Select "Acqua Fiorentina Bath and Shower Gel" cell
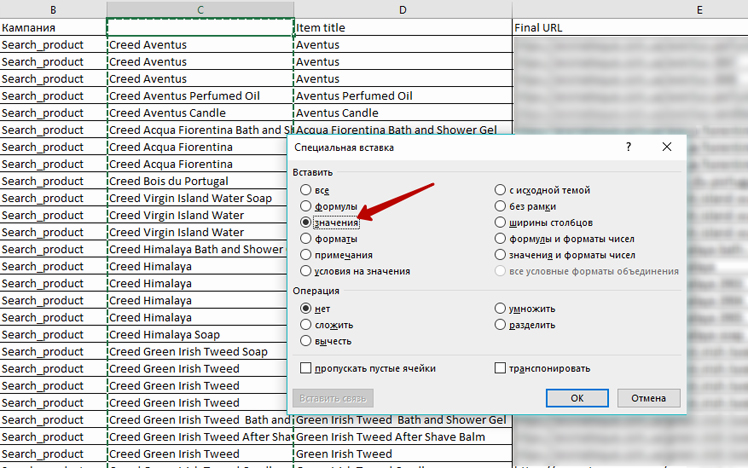748x468 pixels. 403,129
